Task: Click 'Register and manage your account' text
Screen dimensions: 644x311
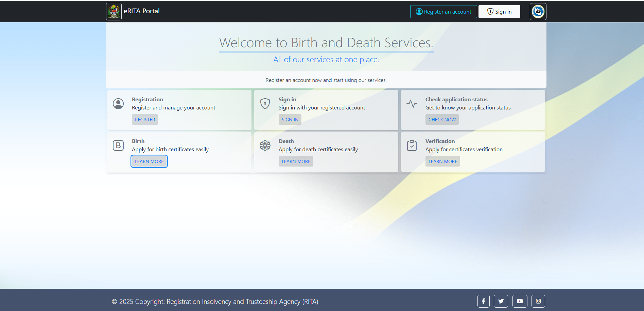Action: point(174,108)
